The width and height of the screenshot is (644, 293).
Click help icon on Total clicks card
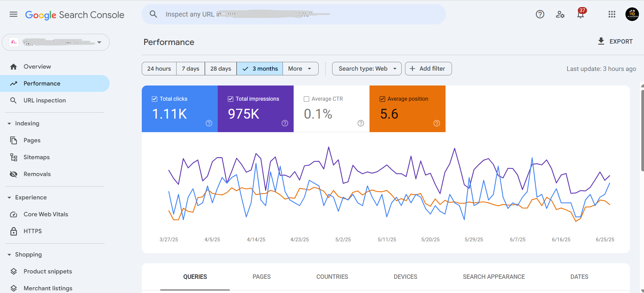pos(209,123)
